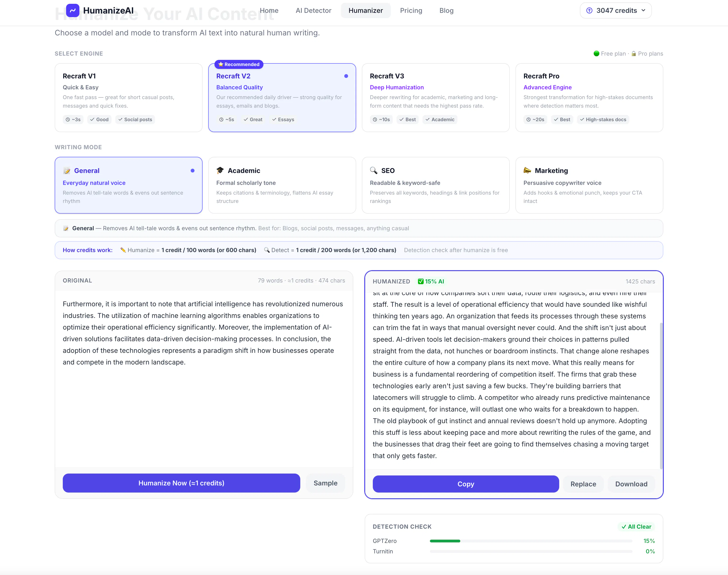
Task: Click the Good quality chip
Action: tap(99, 120)
